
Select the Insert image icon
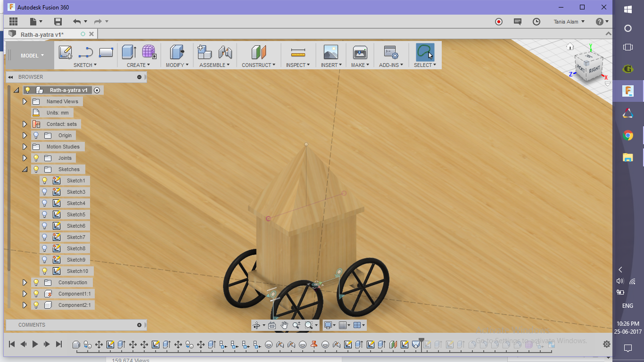(x=331, y=52)
